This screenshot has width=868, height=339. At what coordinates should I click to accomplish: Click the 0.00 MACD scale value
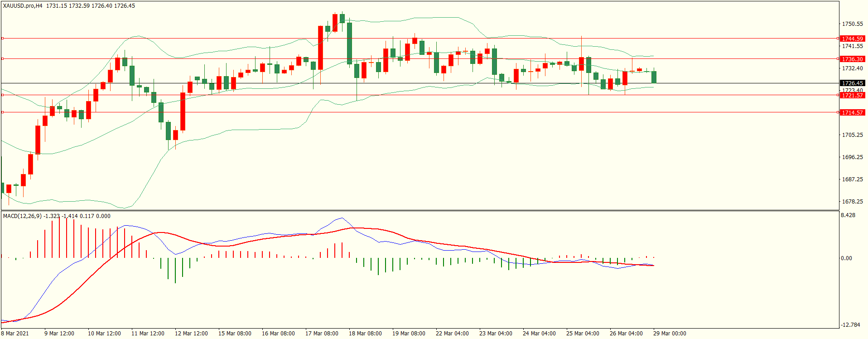click(846, 258)
